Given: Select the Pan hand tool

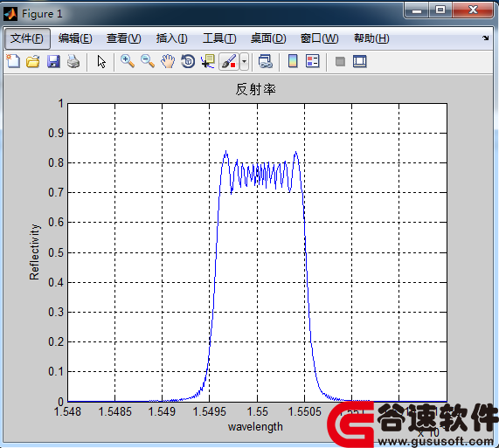Looking at the screenshot, I should [x=168, y=61].
